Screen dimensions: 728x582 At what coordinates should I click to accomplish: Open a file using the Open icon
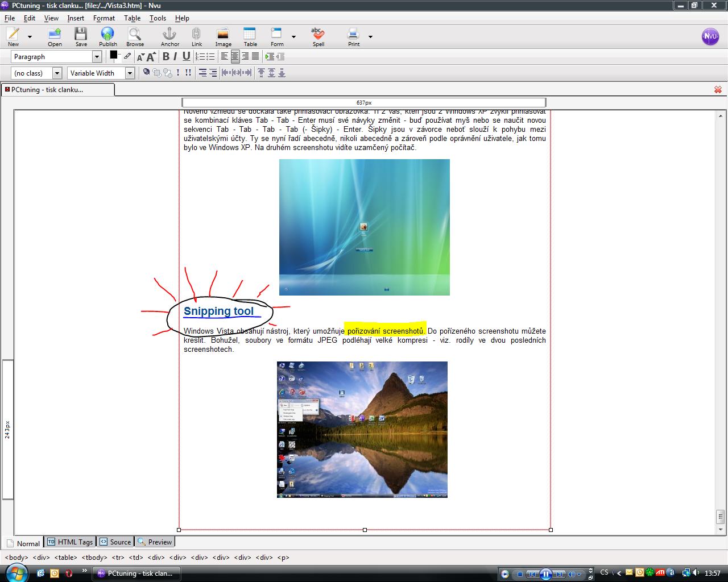[x=55, y=36]
